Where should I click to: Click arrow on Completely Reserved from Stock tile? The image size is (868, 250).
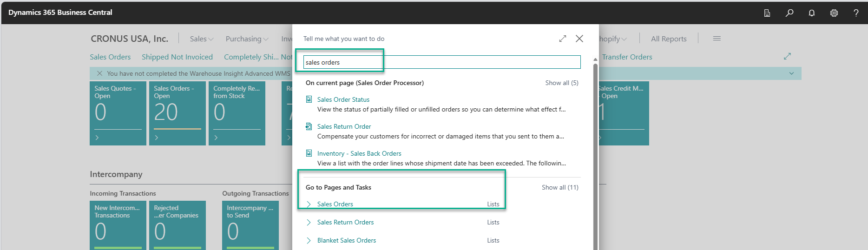(216, 138)
